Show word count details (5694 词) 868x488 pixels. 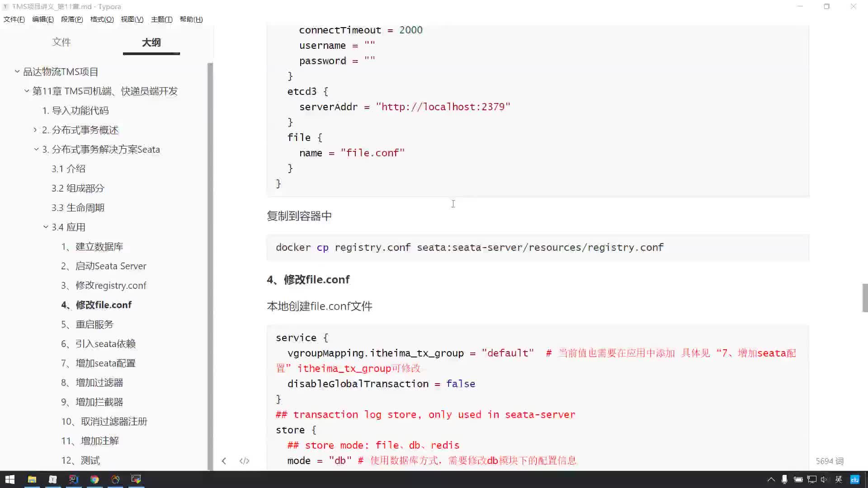pos(830,461)
